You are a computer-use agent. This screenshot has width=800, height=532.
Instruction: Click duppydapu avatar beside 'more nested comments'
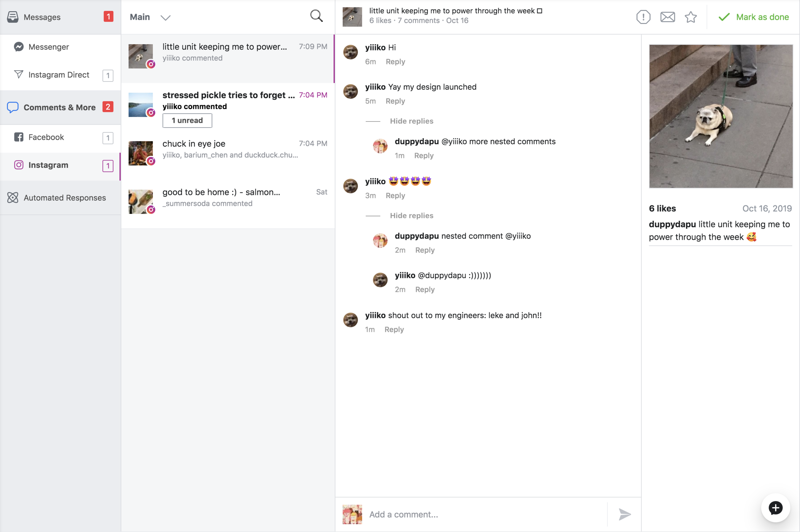[x=380, y=146]
